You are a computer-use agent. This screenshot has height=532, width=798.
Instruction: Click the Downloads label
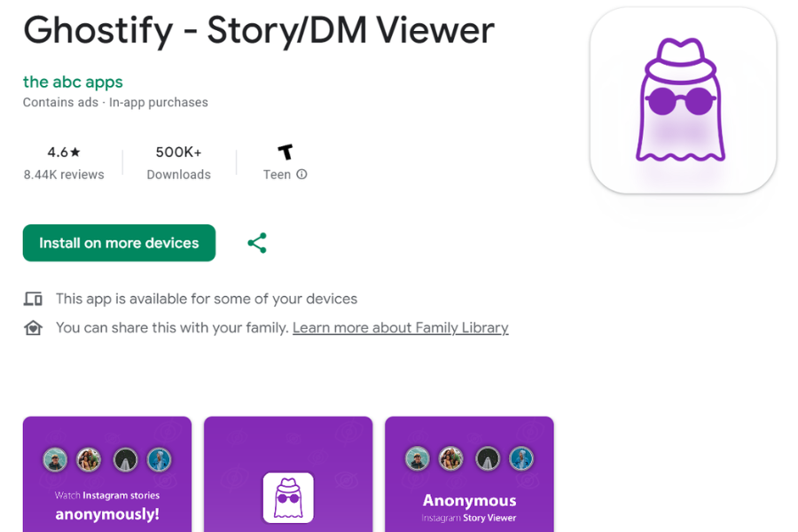point(178,175)
